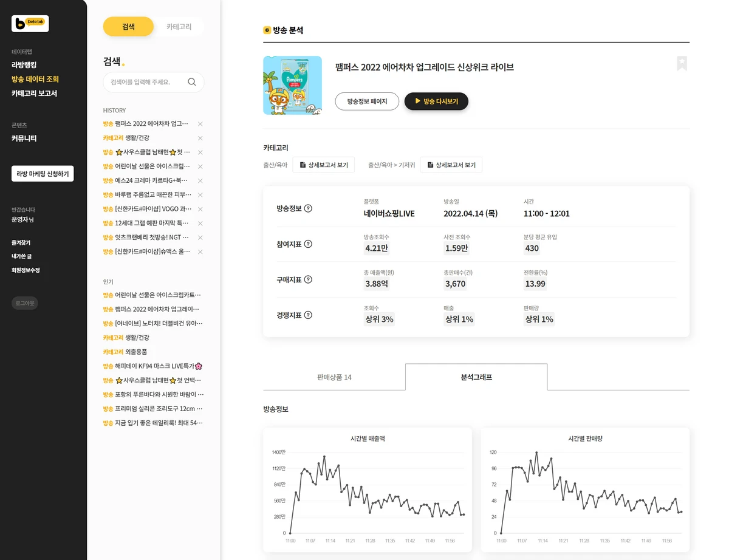Open 카테고리 보고서 menu
Viewport: 729px width, 560px height.
(x=34, y=94)
